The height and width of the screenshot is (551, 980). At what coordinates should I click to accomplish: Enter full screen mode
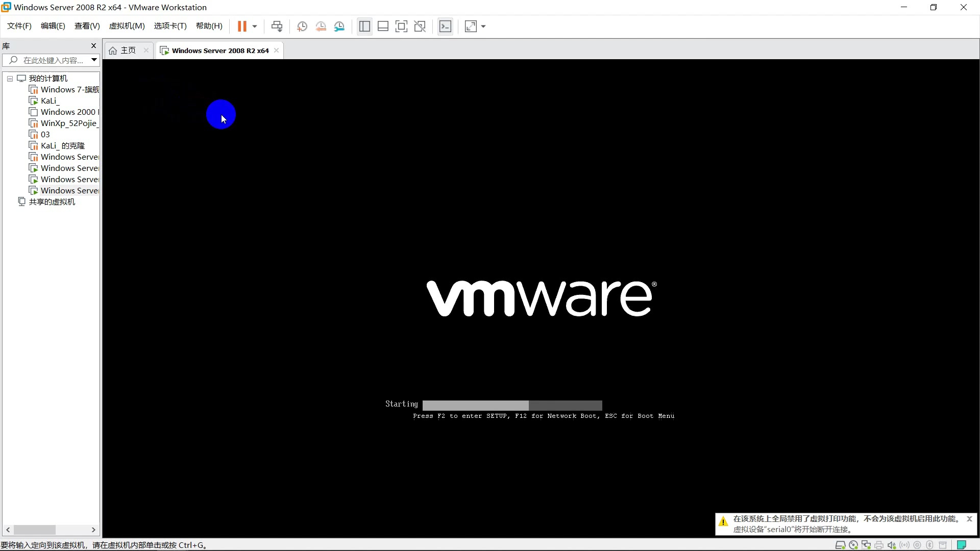coord(401,27)
